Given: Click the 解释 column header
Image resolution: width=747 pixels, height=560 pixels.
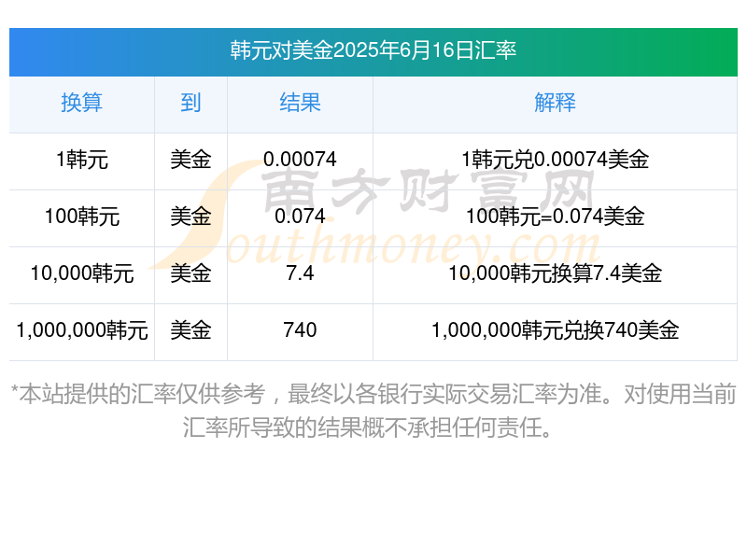Looking at the screenshot, I should click(555, 103).
